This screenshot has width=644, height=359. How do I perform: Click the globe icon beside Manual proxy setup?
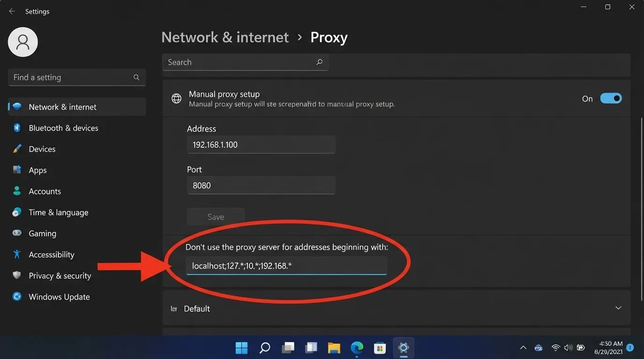click(x=176, y=99)
